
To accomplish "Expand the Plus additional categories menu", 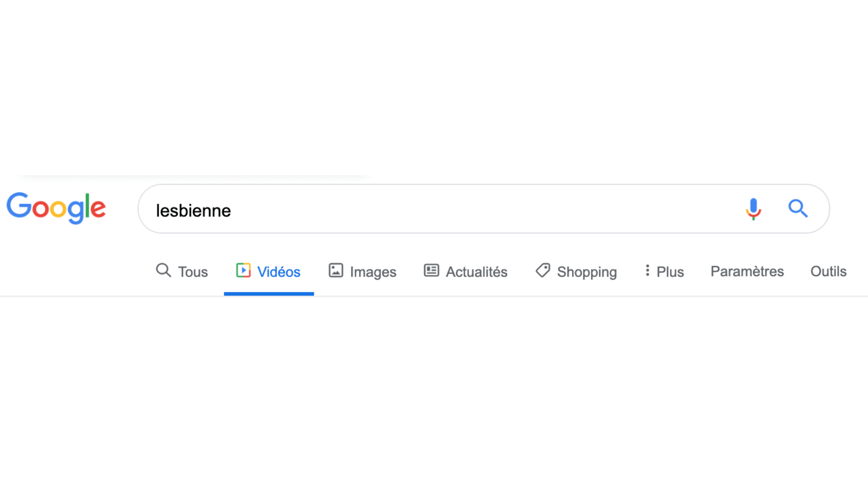I will click(664, 271).
